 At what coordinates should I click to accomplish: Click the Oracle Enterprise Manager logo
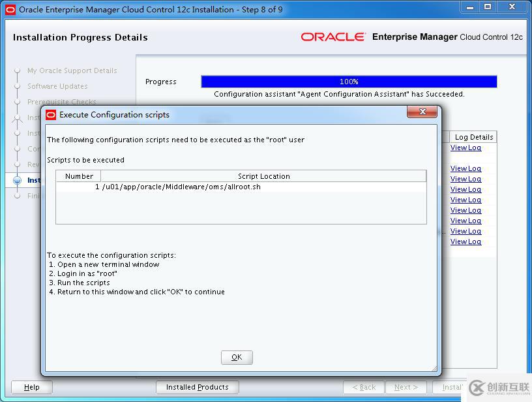click(334, 37)
